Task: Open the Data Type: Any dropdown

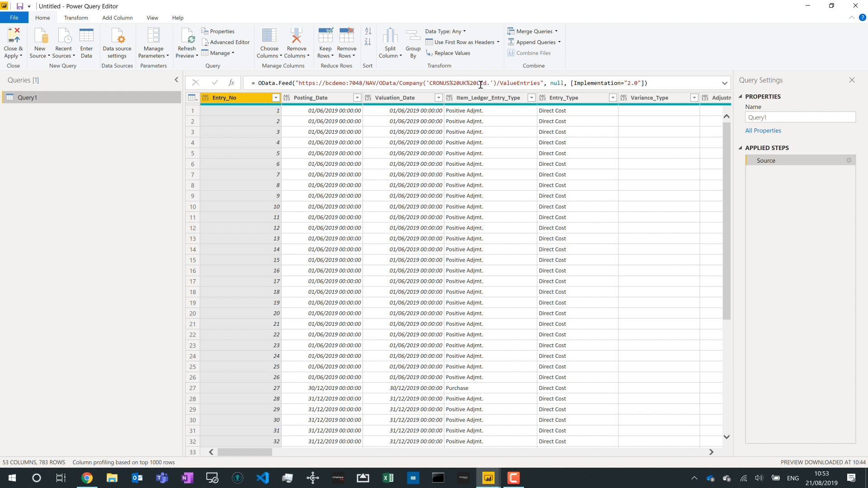Action: coord(445,31)
